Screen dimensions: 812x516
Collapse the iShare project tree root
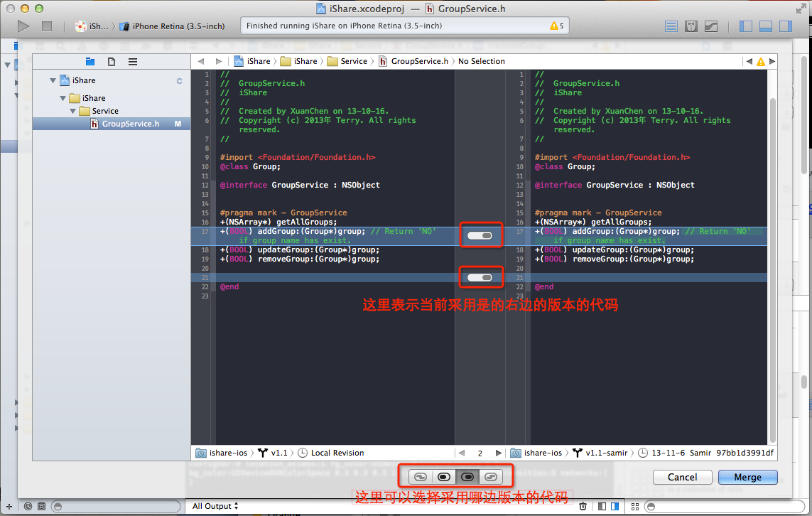[x=53, y=80]
